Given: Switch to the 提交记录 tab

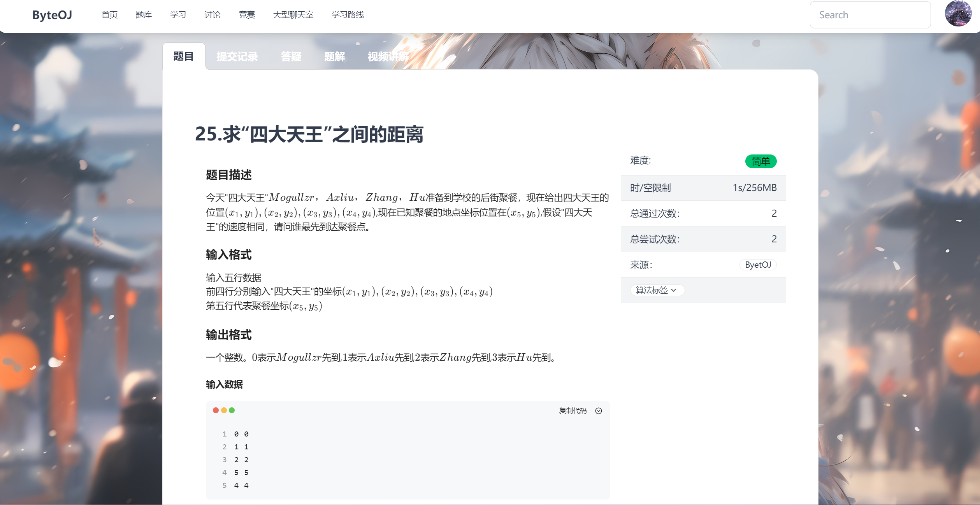Looking at the screenshot, I should pyautogui.click(x=237, y=56).
